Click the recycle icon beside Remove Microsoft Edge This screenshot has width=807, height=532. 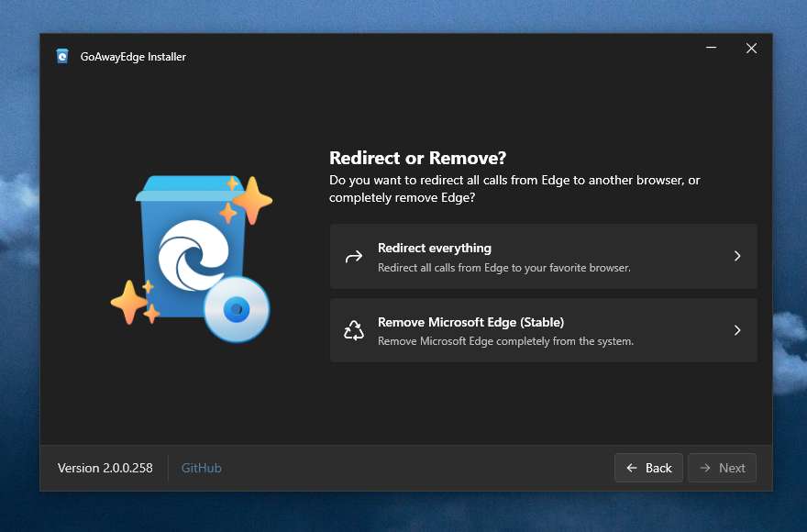pyautogui.click(x=354, y=330)
